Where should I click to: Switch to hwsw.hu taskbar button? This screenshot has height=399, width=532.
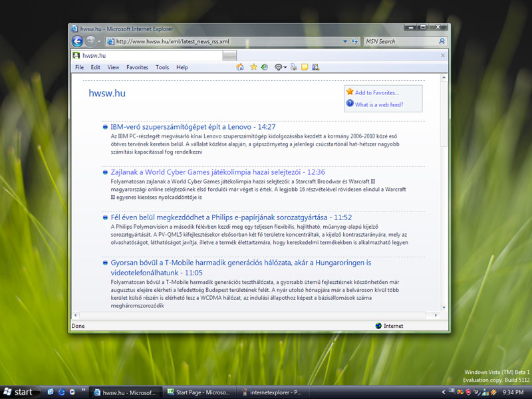(x=125, y=392)
